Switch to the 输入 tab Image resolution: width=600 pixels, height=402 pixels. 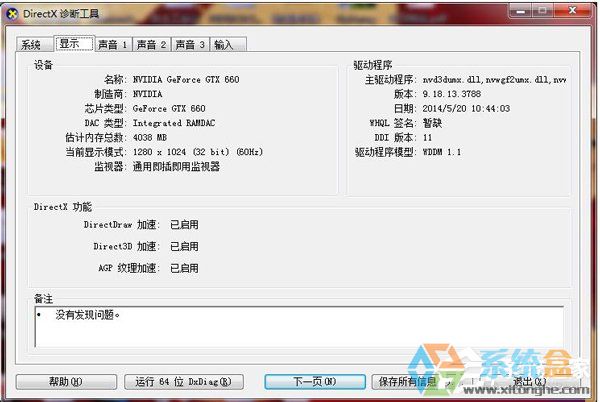(228, 44)
